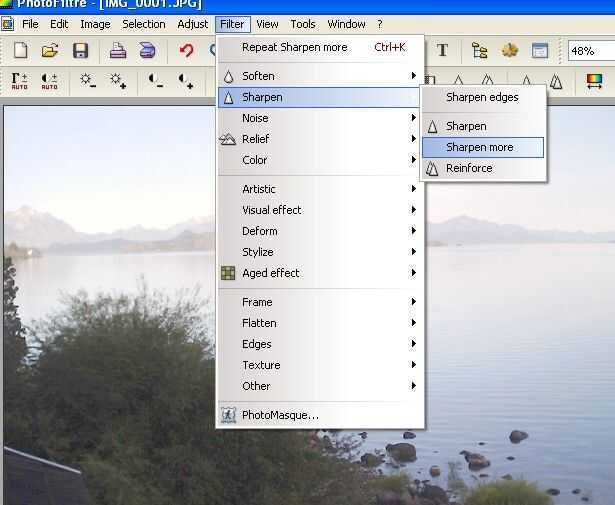Image resolution: width=615 pixels, height=505 pixels.
Task: Expand the Relief submenu
Action: [x=320, y=139]
